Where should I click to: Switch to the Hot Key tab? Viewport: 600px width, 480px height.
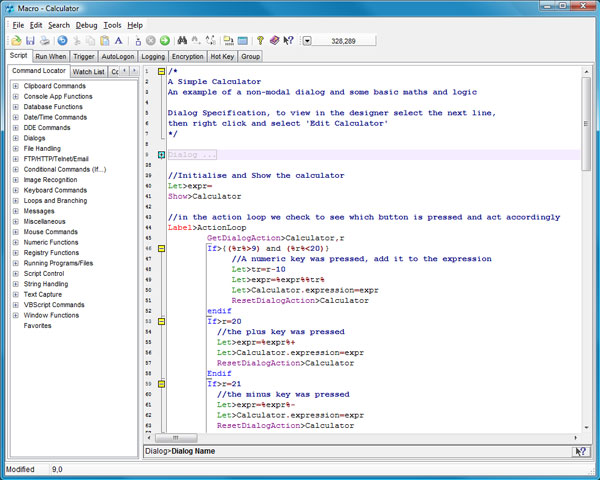coord(222,57)
